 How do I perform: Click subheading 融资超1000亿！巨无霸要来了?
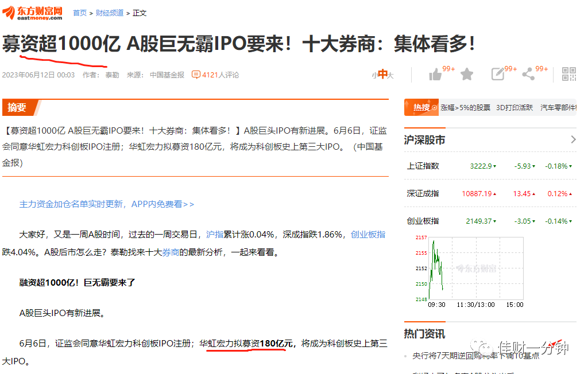(x=78, y=283)
